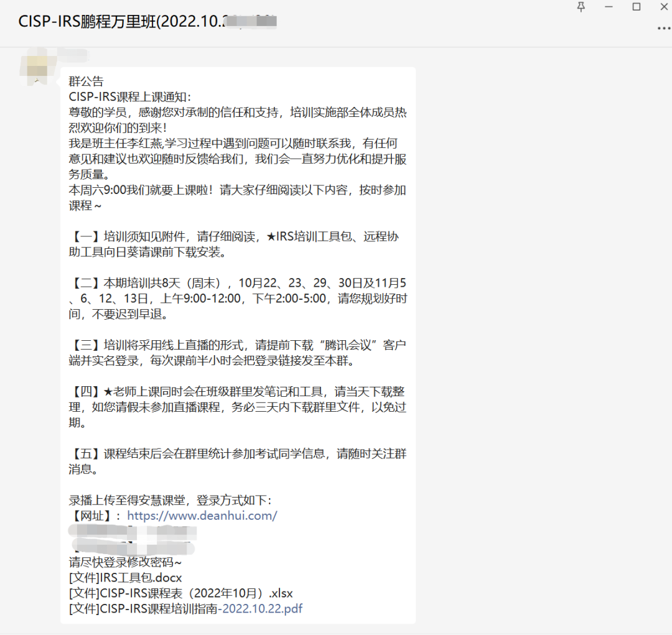Viewport: 672px width, 635px height.
Task: Select the minimize icon on the title bar
Action: click(x=609, y=7)
